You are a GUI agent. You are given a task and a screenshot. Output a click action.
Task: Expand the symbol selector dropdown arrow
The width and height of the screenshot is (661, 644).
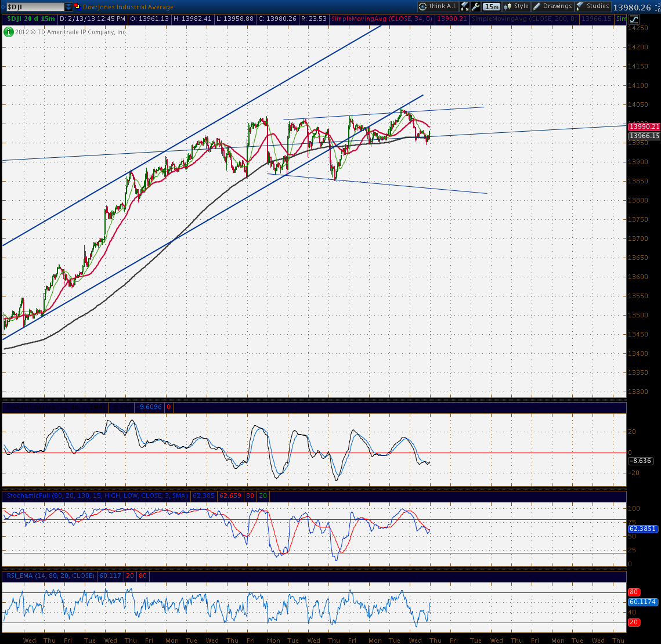[x=68, y=7]
